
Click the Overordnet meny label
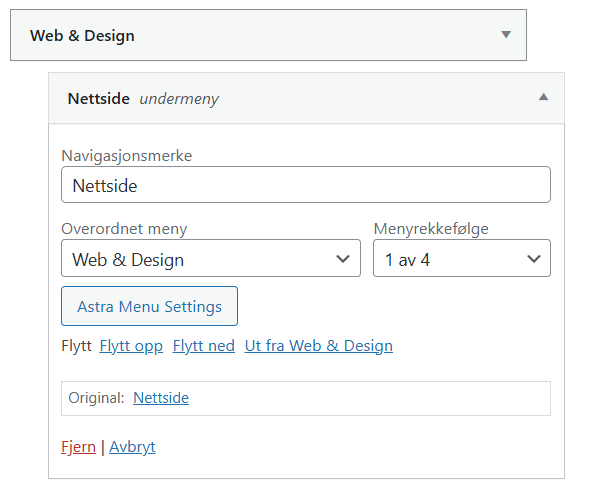124,229
